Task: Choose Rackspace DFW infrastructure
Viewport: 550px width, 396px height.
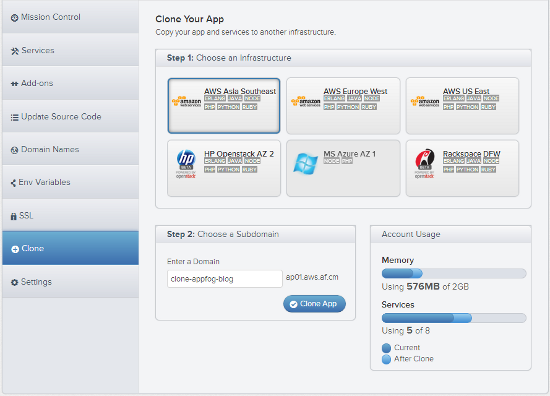Action: [x=462, y=168]
